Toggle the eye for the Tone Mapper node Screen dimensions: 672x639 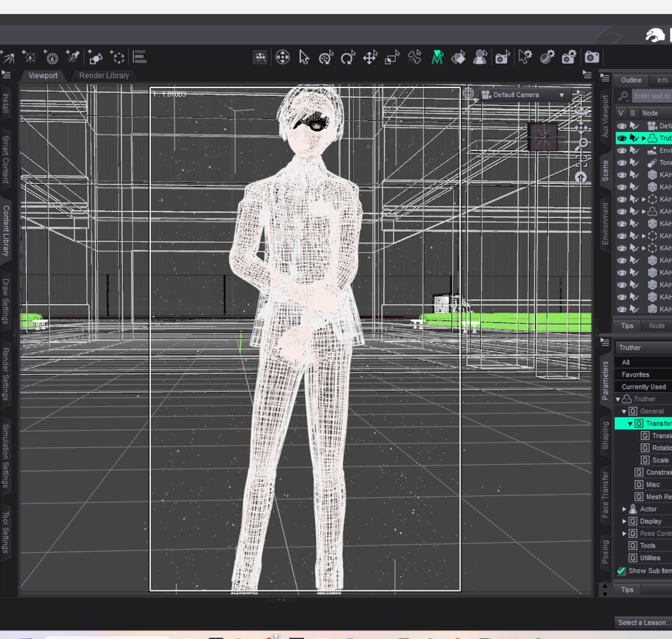[x=621, y=162]
